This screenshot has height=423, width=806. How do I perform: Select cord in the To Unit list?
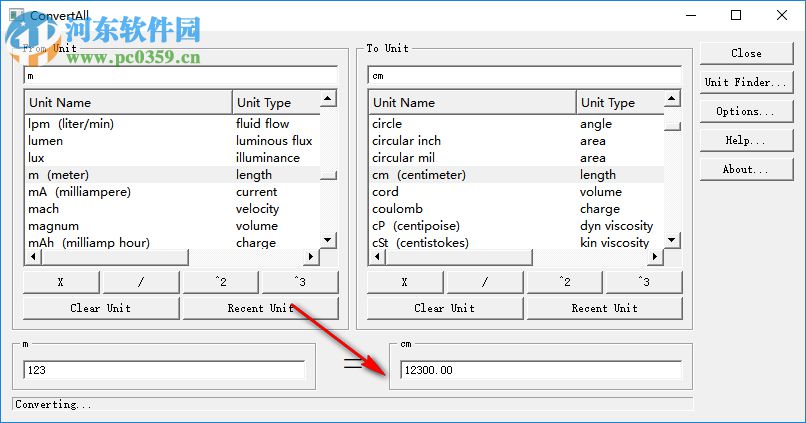click(x=517, y=192)
